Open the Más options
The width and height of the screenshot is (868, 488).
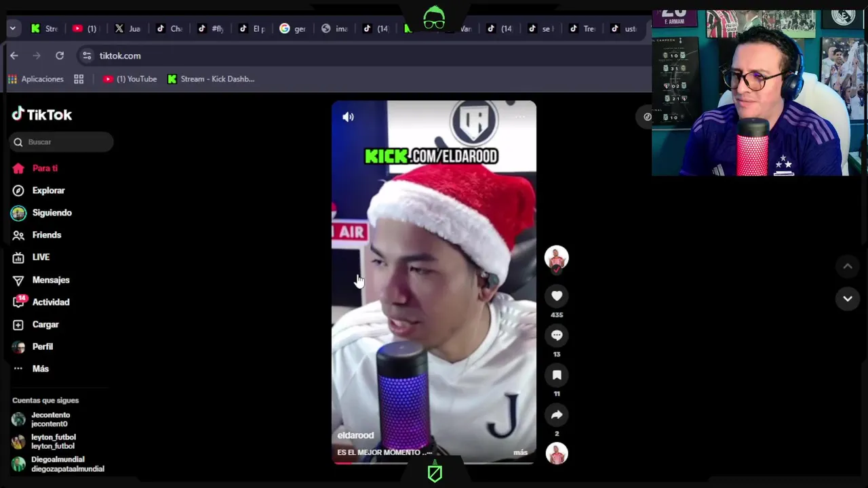coord(40,369)
